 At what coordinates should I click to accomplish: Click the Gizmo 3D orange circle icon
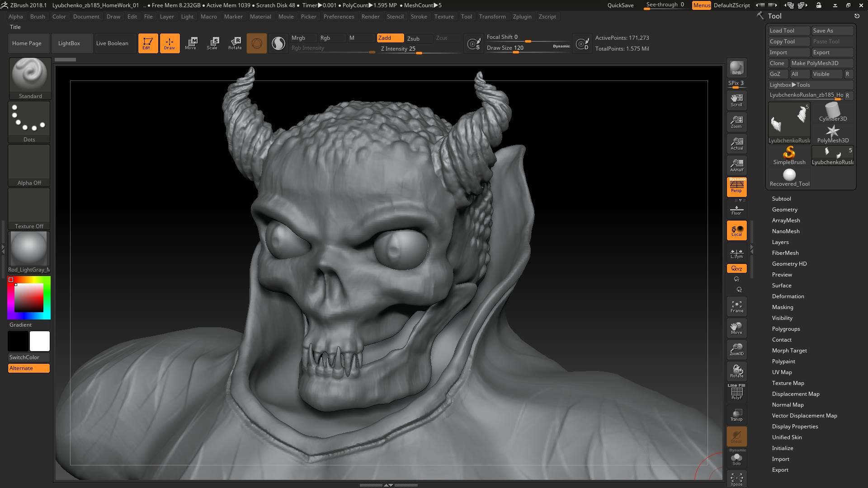pyautogui.click(x=256, y=43)
